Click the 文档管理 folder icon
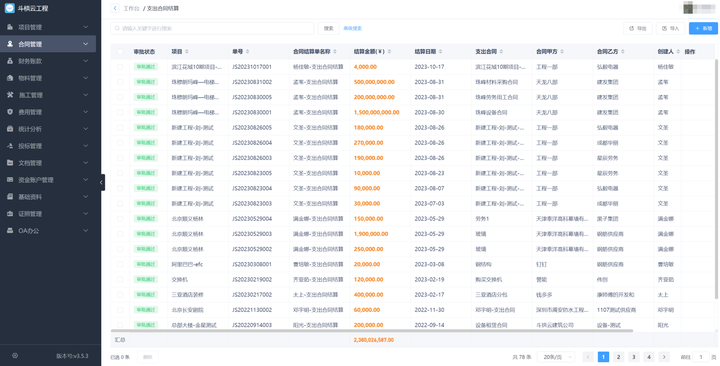Image resolution: width=720 pixels, height=366 pixels. (10, 163)
